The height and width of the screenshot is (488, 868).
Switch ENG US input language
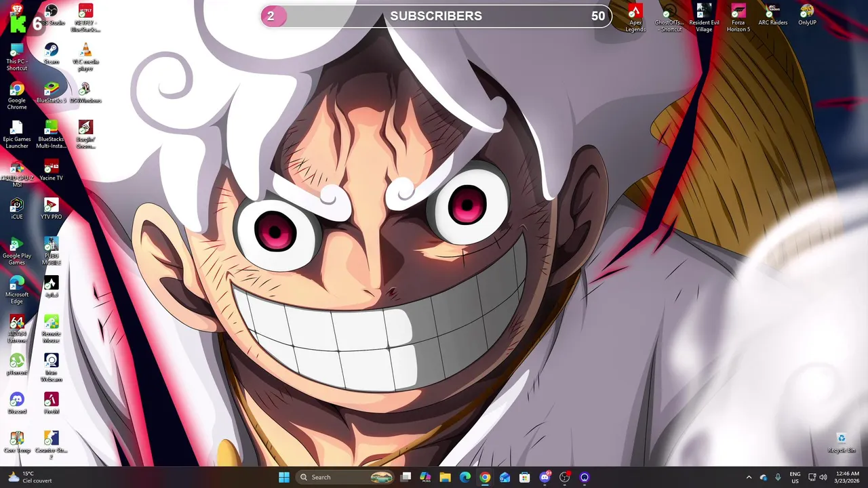click(x=795, y=477)
